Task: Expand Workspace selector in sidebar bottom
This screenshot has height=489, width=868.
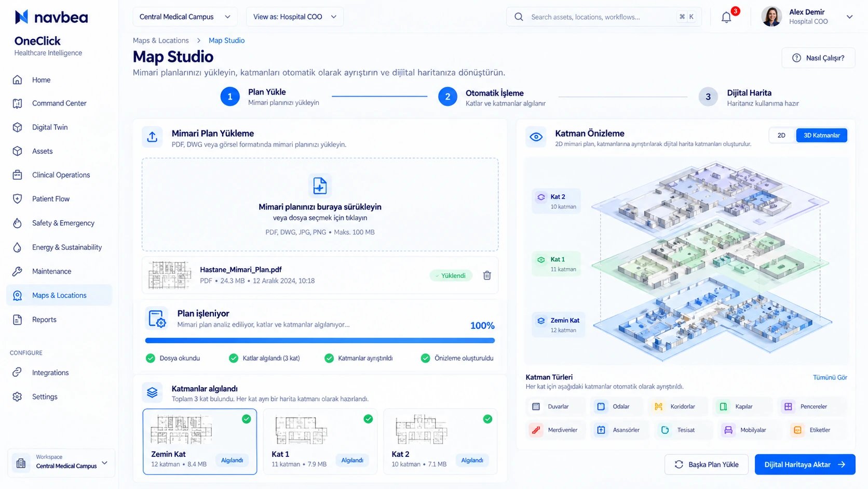Action: point(61,462)
